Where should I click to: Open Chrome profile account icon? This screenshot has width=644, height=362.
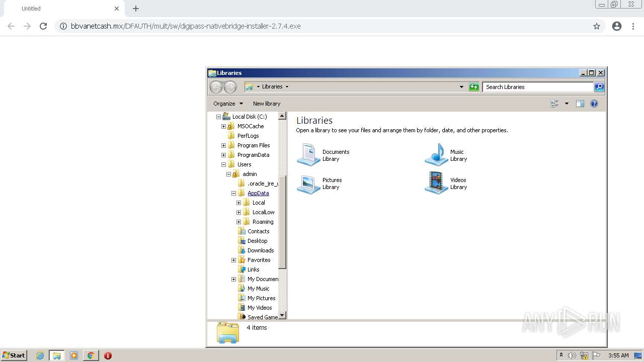pyautogui.click(x=617, y=26)
